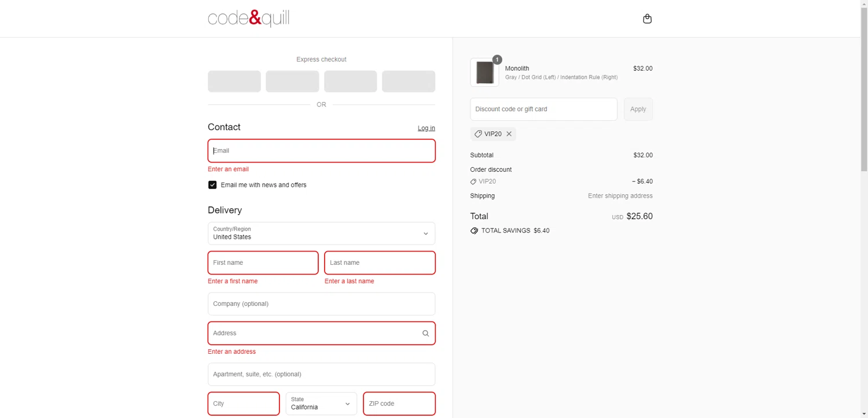Click the Enter an address error message
Viewport: 868px width, 418px height.
232,352
